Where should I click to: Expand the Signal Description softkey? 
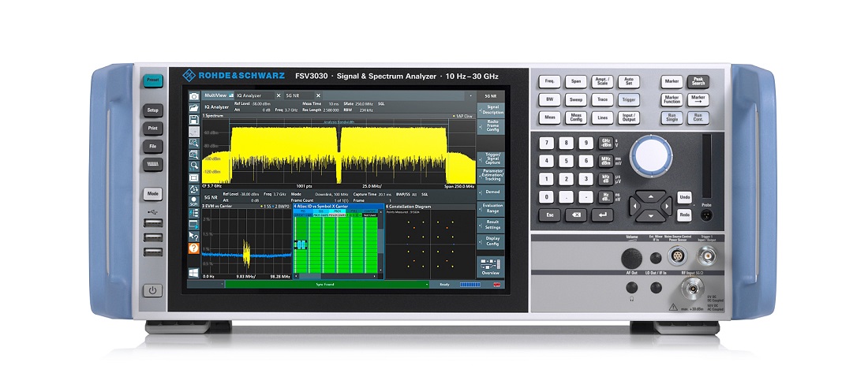coord(490,110)
